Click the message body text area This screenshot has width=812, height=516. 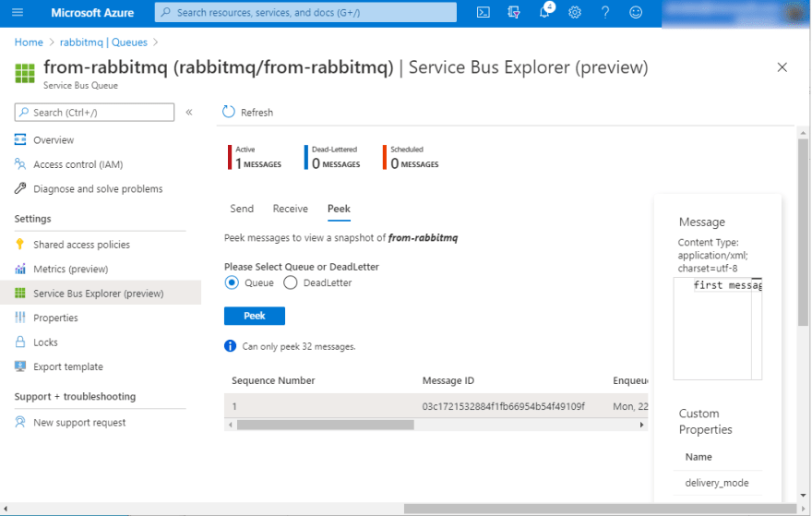pos(717,329)
